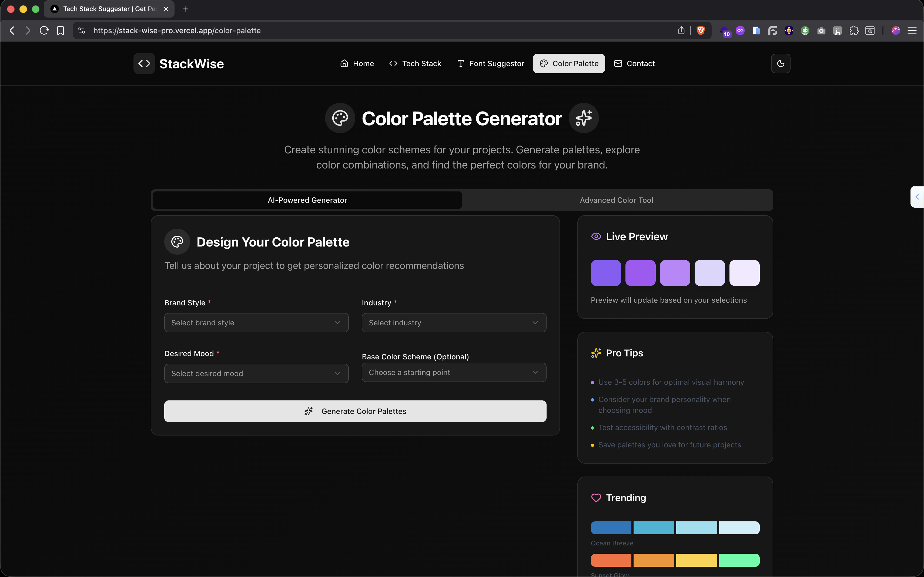Viewport: 924px width, 577px height.
Task: Click the palette icon beside the page title
Action: pyautogui.click(x=340, y=118)
